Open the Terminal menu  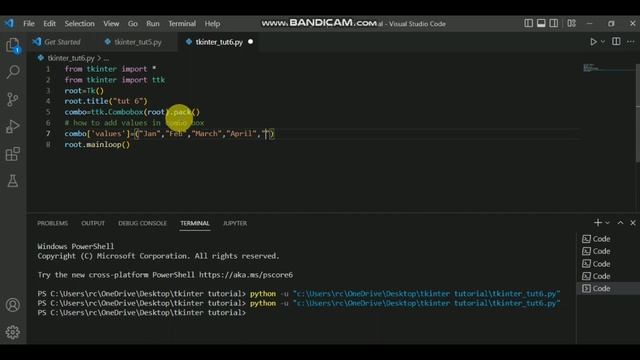tap(182, 24)
